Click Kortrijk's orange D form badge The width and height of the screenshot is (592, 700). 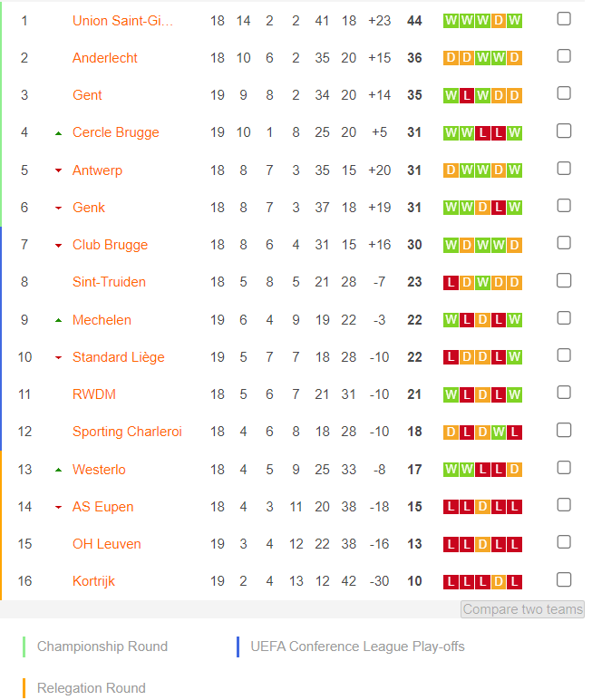coord(499,582)
